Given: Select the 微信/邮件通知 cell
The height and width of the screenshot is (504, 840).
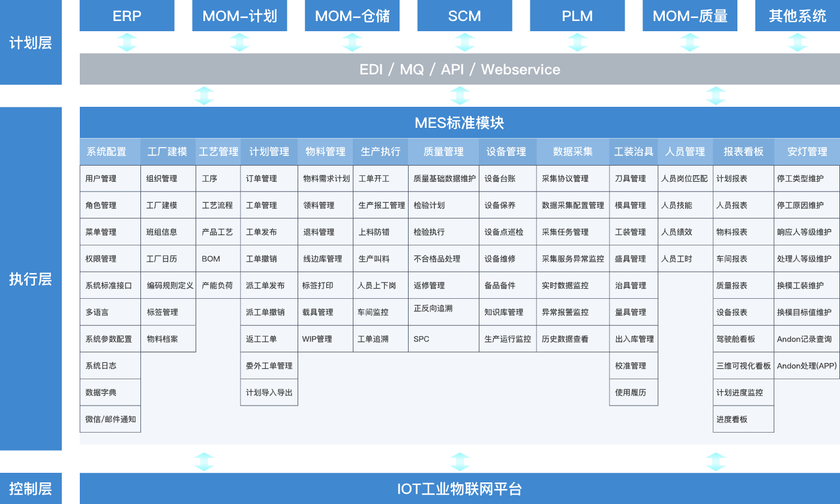Looking at the screenshot, I should (x=110, y=419).
